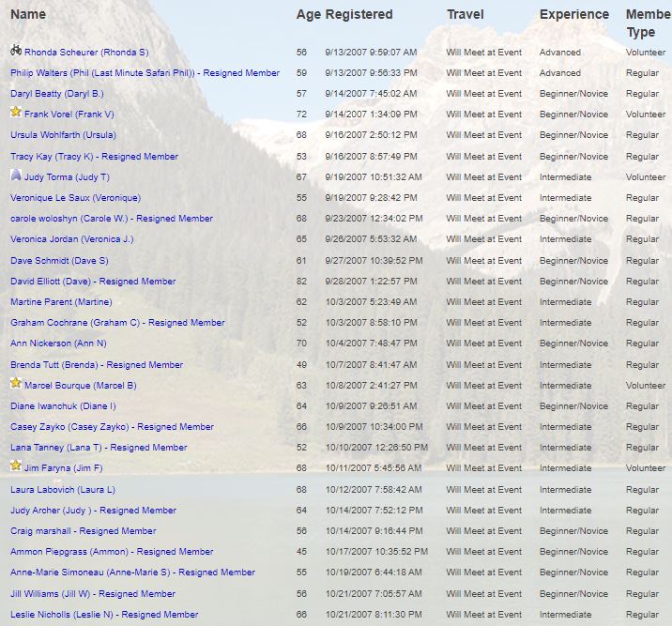The image size is (672, 626).
Task: Click the star icon beside Marcel Bourque
Action: coord(16,384)
